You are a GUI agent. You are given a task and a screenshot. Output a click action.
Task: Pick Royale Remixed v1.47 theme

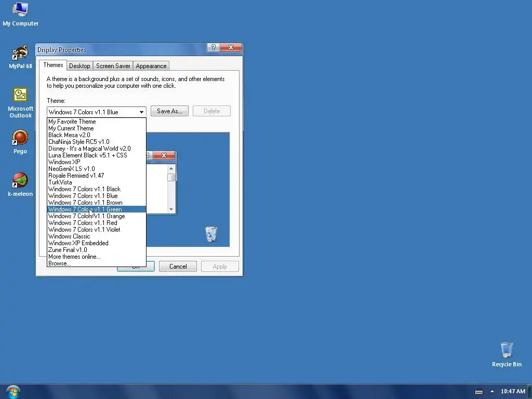tap(96, 176)
